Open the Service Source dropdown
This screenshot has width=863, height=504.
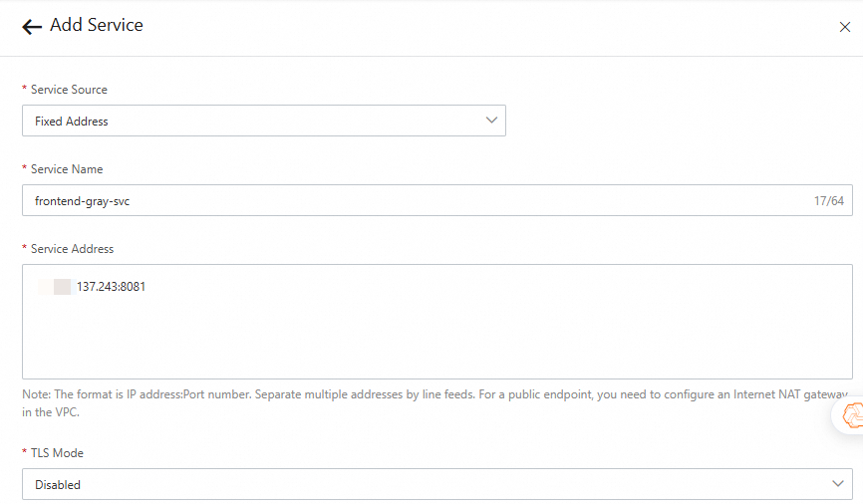click(x=264, y=121)
